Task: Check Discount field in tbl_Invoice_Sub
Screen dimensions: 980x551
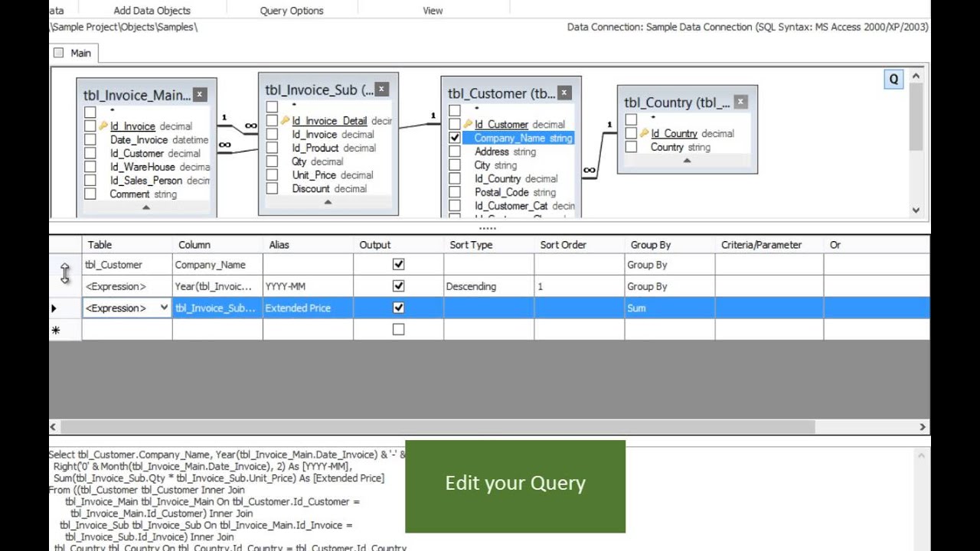Action: click(272, 188)
